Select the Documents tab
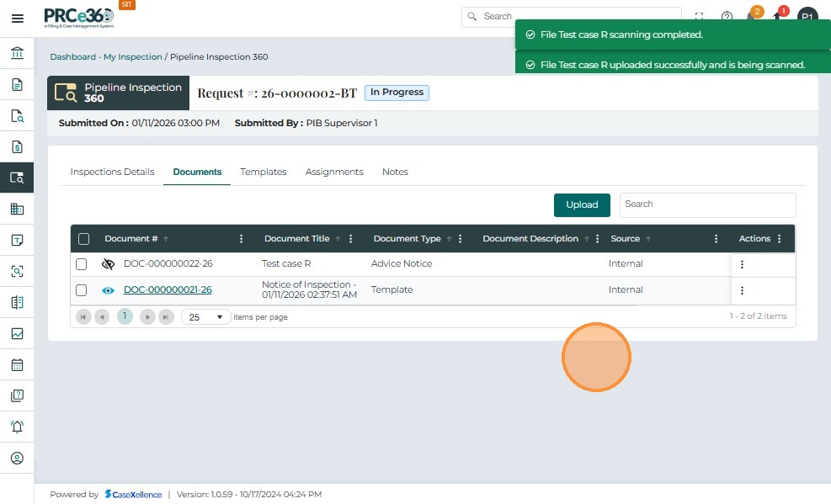Screen dimensions: 831x504 pyautogui.click(x=197, y=172)
